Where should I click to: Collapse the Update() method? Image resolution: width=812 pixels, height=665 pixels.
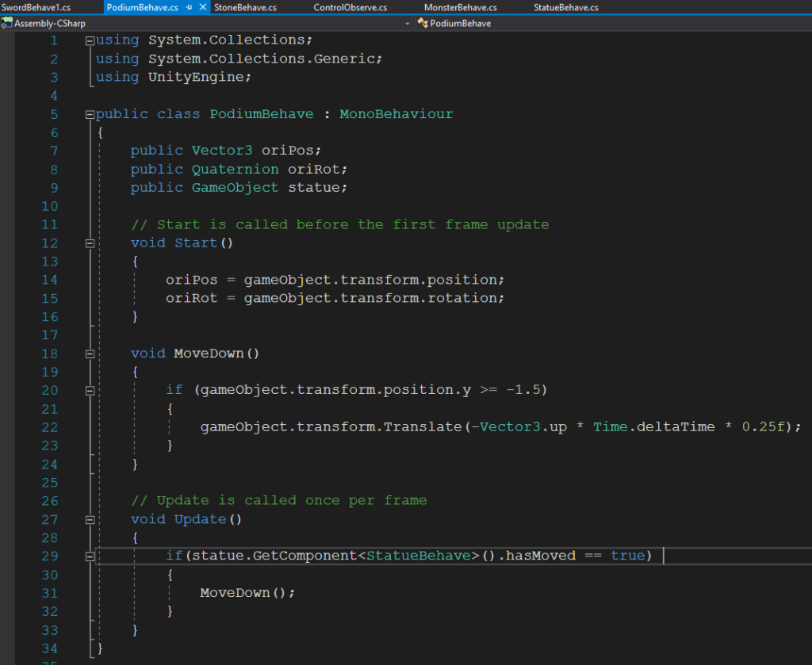pos(90,520)
